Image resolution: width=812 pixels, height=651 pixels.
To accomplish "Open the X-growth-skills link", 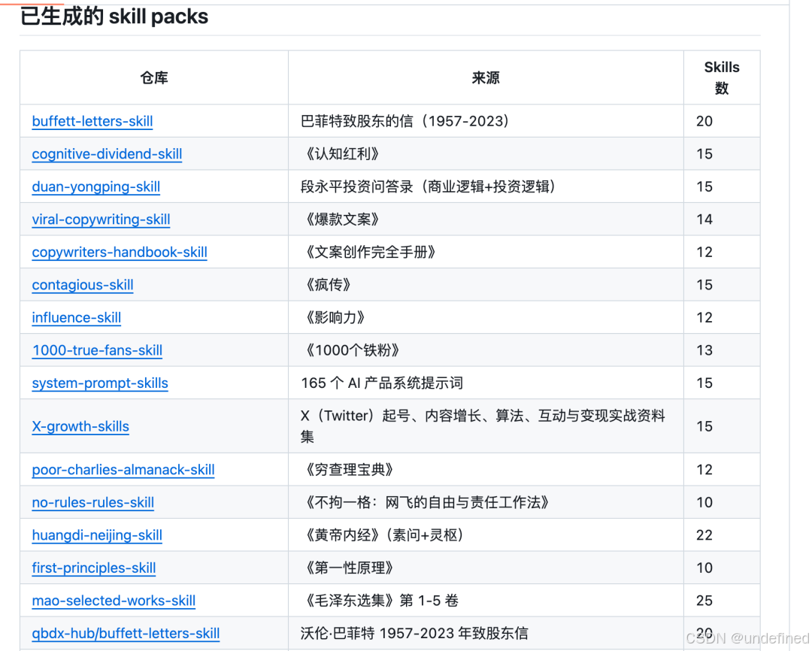I will coord(80,426).
